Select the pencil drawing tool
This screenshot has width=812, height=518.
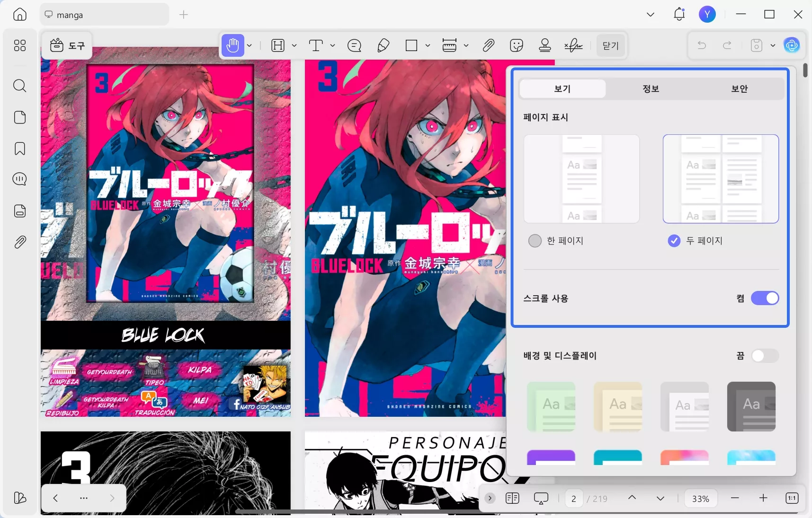pyautogui.click(x=383, y=45)
